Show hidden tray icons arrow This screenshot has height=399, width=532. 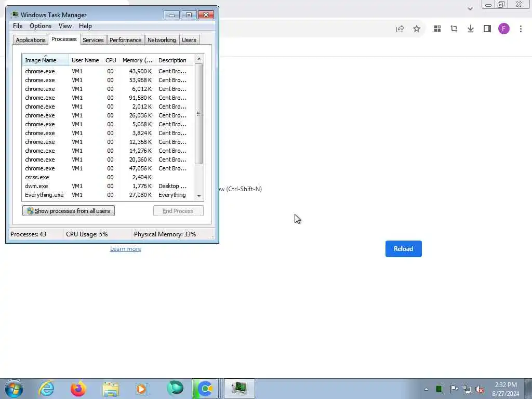tap(426, 389)
